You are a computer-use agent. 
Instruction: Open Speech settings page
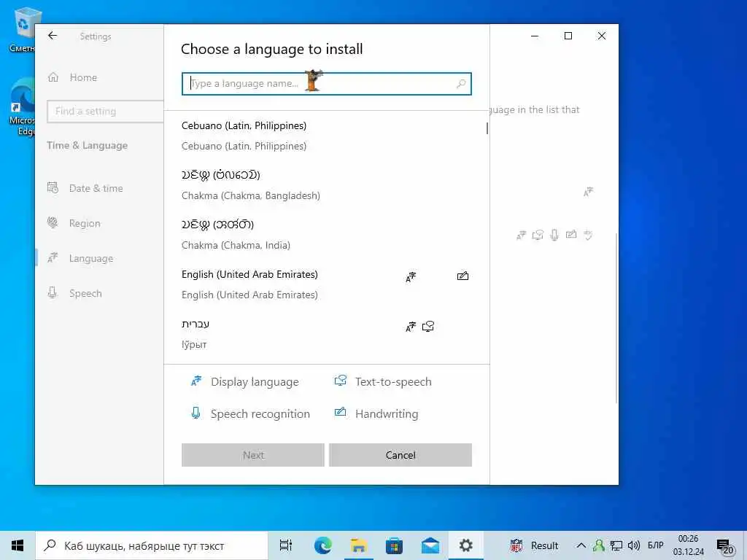click(85, 293)
